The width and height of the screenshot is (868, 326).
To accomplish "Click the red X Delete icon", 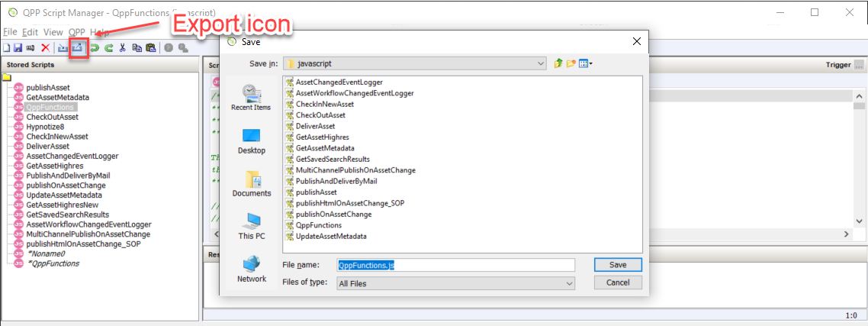I will [46, 48].
